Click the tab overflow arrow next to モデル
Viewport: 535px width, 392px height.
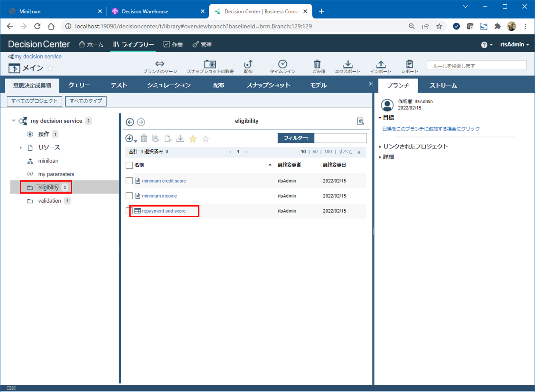370,84
